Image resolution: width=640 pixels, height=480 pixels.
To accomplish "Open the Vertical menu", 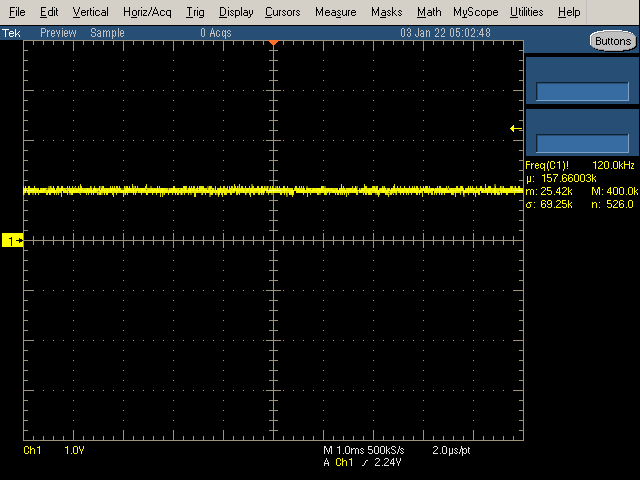I will (91, 12).
